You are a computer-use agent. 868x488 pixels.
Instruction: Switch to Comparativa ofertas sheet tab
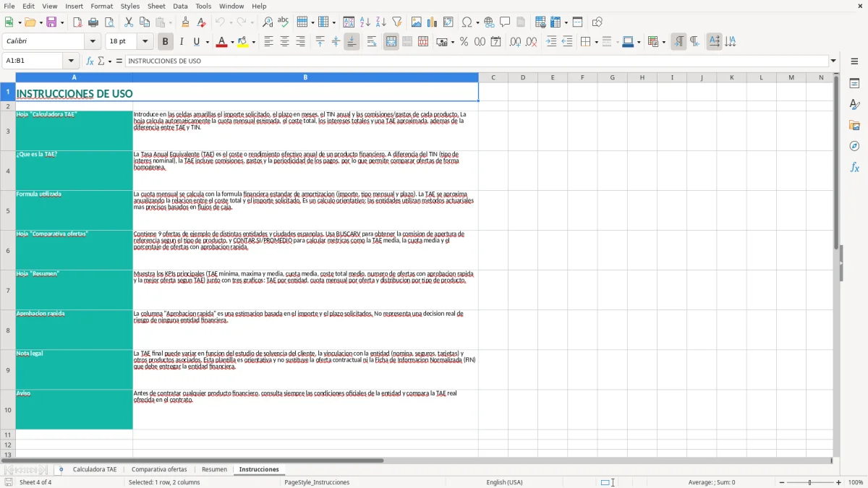(x=159, y=469)
